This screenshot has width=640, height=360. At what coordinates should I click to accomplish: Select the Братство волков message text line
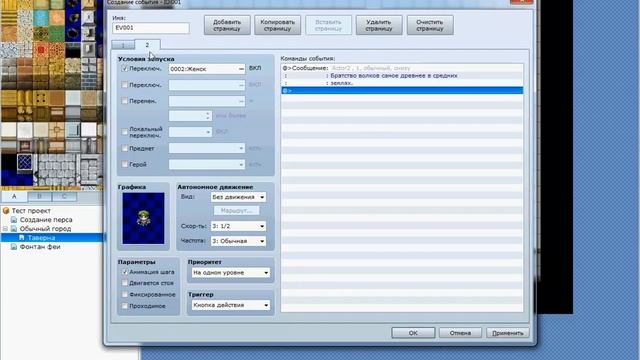coord(402,76)
